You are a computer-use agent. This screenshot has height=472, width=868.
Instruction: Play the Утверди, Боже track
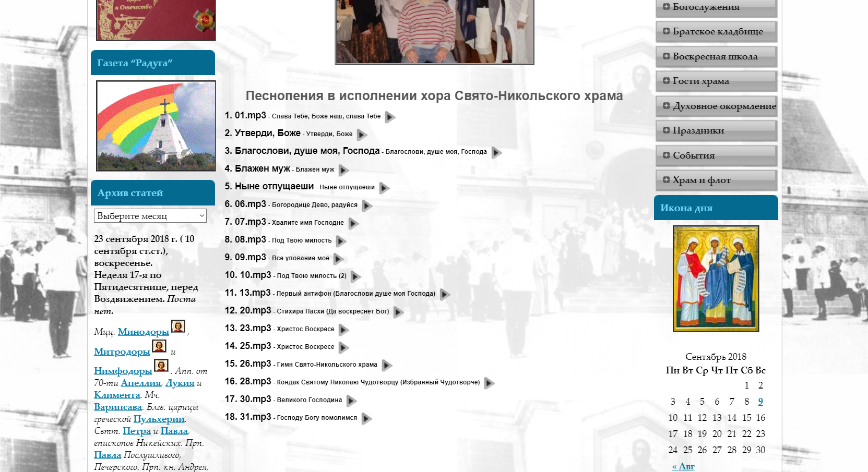[x=362, y=135]
